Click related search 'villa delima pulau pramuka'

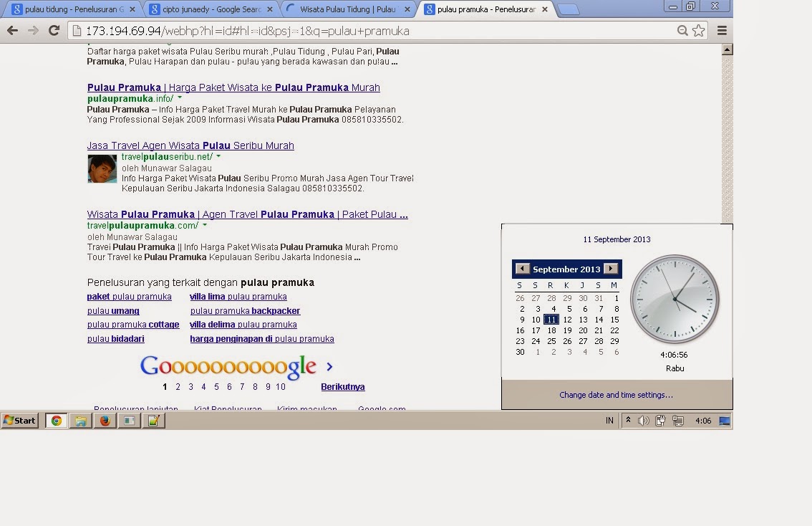coord(243,325)
